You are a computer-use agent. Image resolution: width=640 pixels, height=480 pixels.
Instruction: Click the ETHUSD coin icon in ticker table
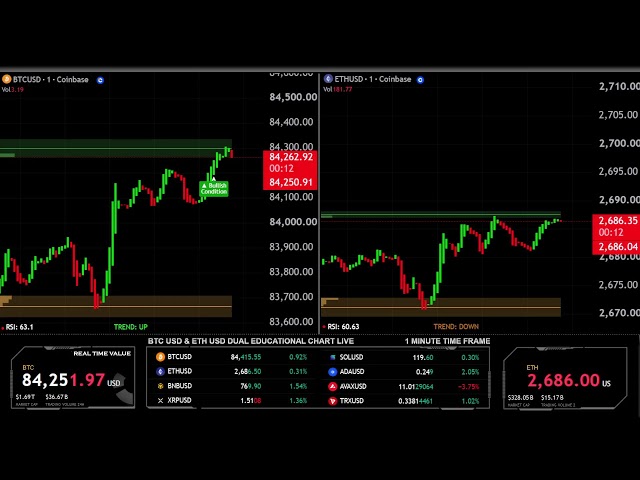point(160,371)
